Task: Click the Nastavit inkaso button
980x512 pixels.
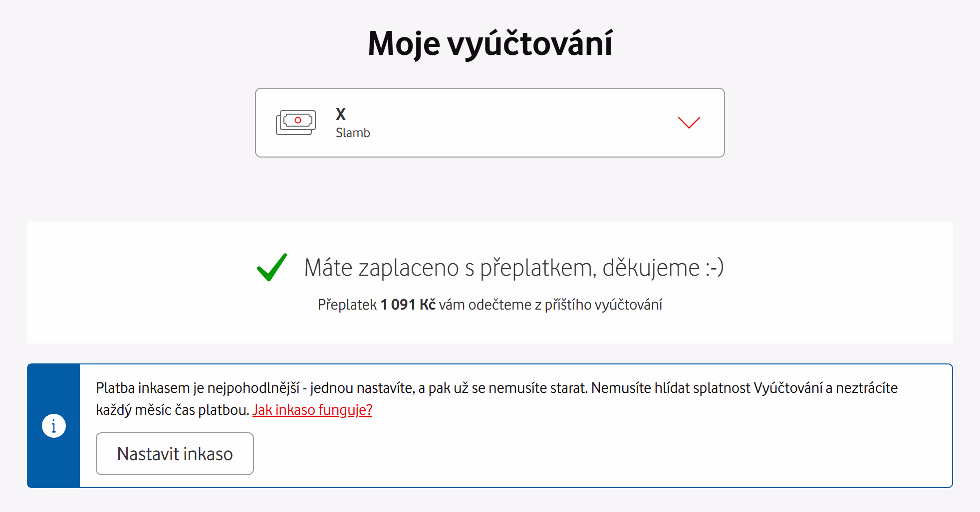Action: point(175,454)
